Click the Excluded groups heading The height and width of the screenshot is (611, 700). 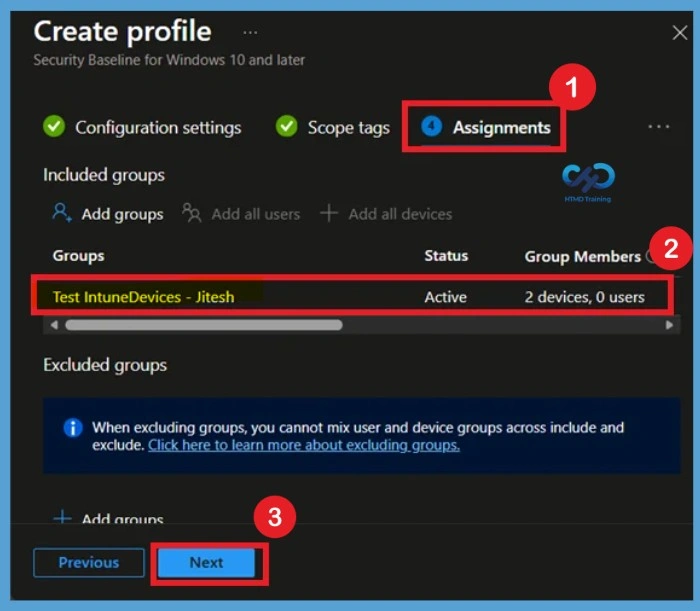pos(105,365)
